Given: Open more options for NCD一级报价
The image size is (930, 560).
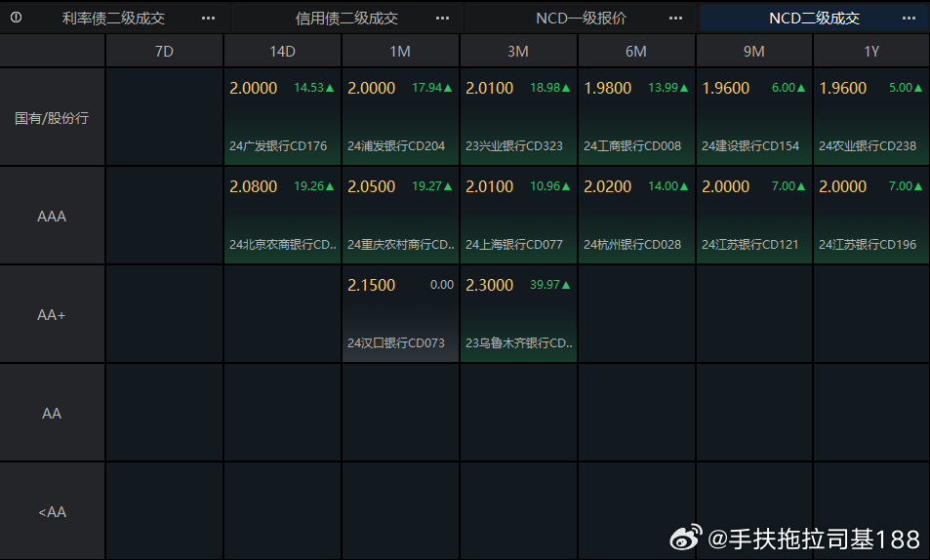Looking at the screenshot, I should pyautogui.click(x=675, y=19).
